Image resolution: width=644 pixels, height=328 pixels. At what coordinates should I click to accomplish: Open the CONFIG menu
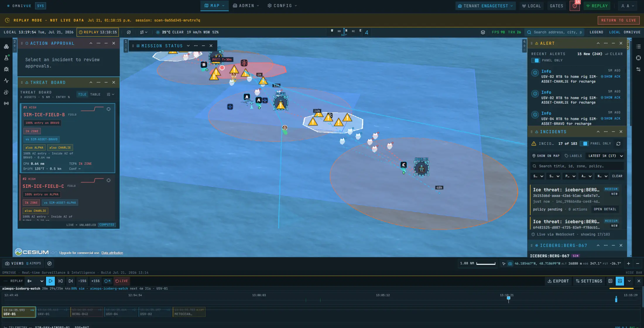pyautogui.click(x=282, y=6)
